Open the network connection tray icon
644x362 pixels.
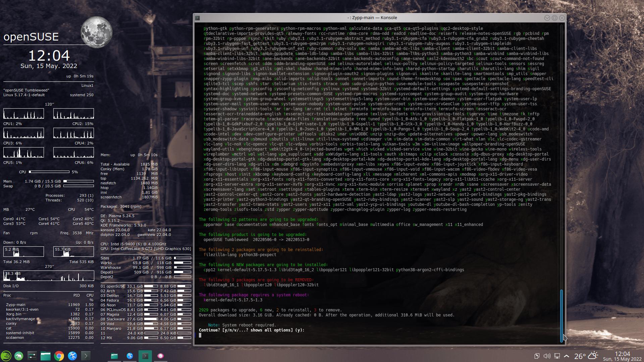(557, 356)
